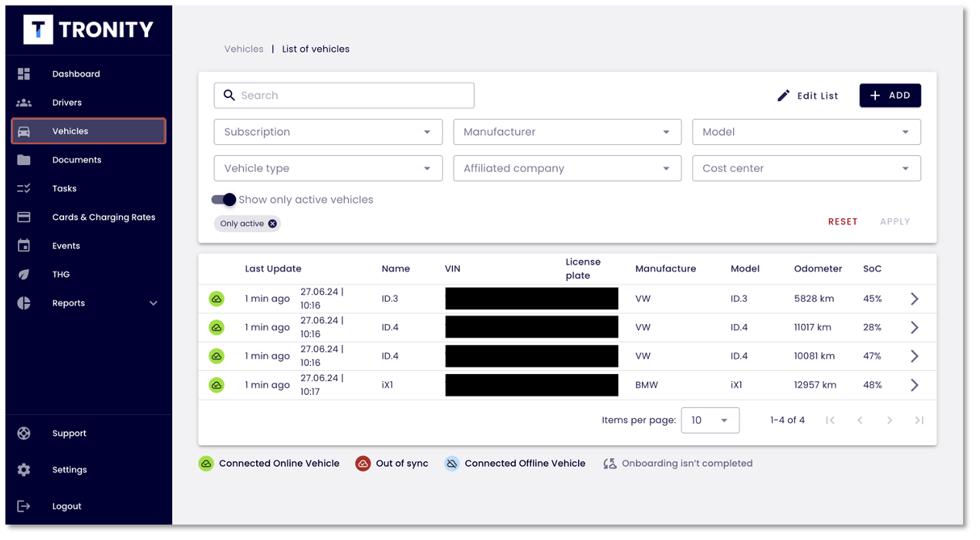
Task: Click the Edit List button
Action: 807,96
